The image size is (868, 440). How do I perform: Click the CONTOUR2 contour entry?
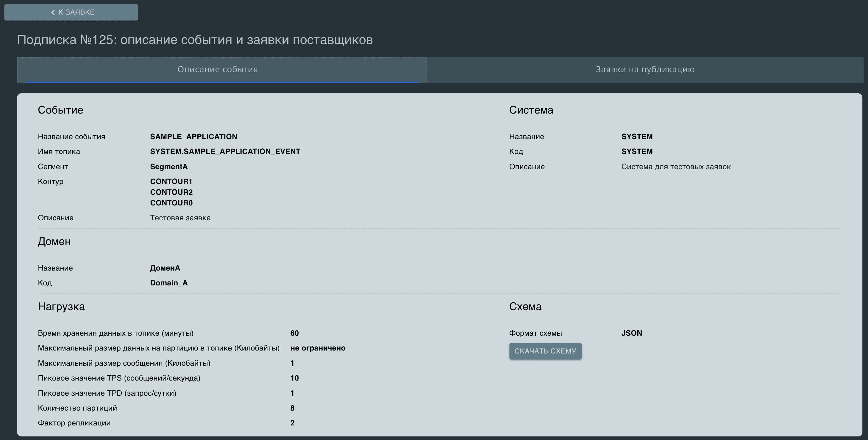pos(171,192)
